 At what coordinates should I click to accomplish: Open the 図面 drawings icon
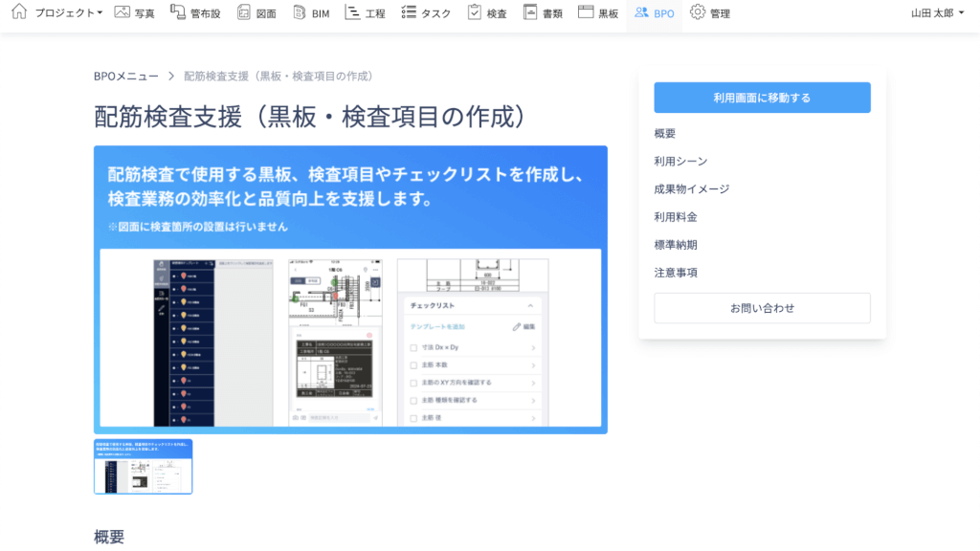[244, 12]
